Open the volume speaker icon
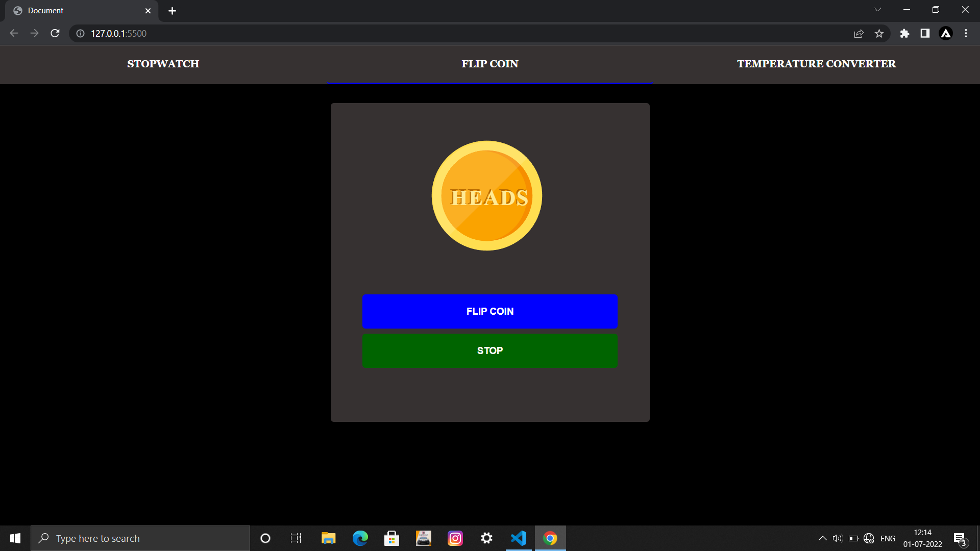 point(838,538)
